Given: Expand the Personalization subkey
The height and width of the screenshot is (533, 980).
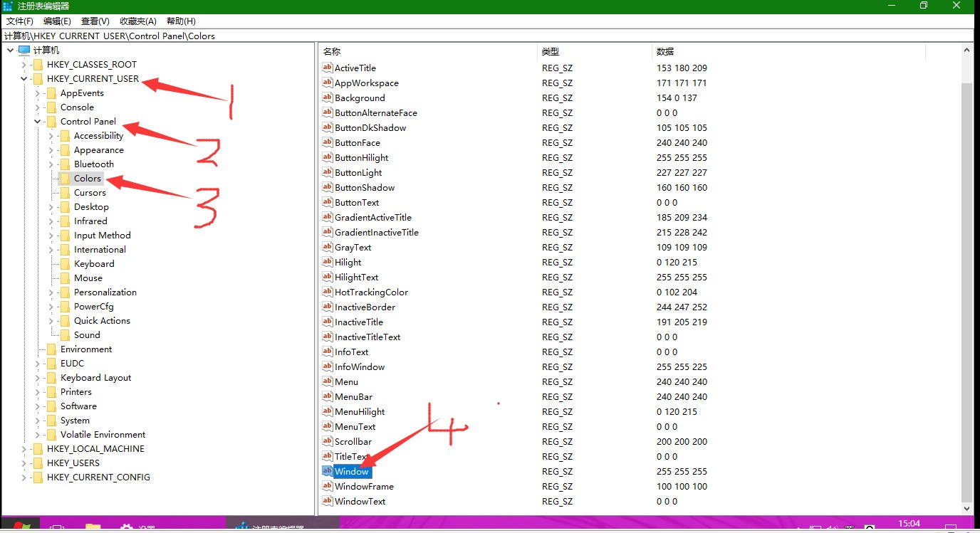Looking at the screenshot, I should click(51, 292).
